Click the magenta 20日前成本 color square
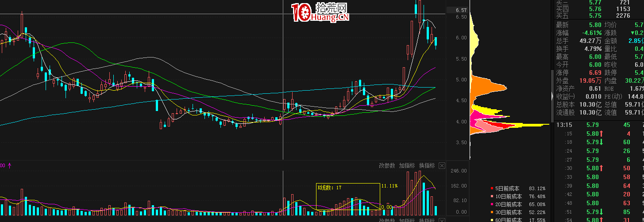The height and width of the screenshot is (222, 644). tap(491, 204)
